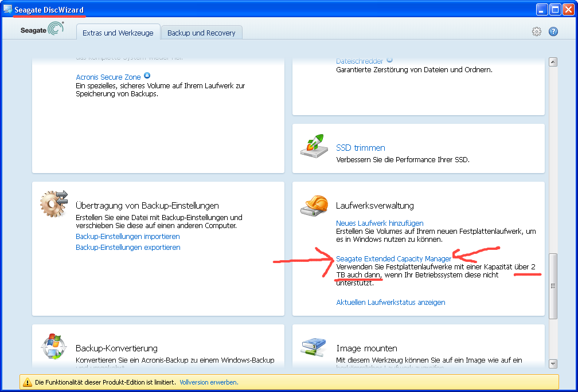578x392 pixels.
Task: Click Neues Laufwerk hinzufügen
Action: 380,223
